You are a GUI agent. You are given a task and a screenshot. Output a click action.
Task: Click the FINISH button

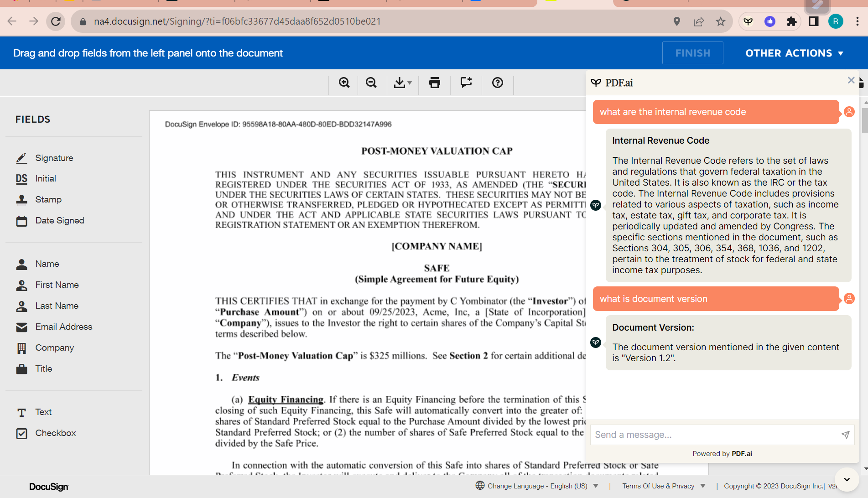692,53
